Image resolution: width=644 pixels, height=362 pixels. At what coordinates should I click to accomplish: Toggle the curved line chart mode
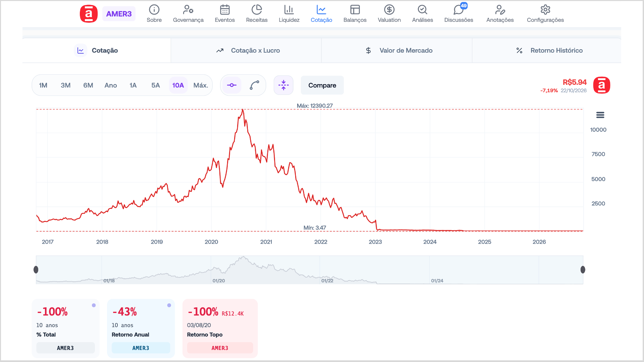coord(255,85)
